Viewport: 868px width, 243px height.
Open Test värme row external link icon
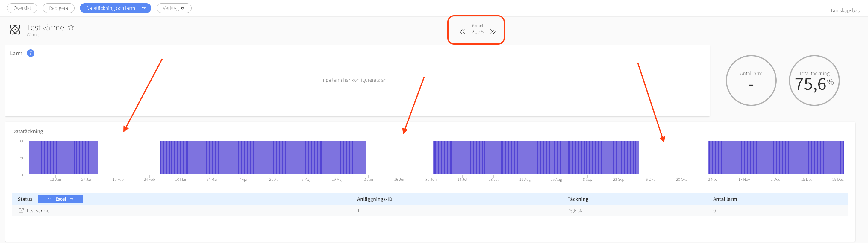(21, 211)
